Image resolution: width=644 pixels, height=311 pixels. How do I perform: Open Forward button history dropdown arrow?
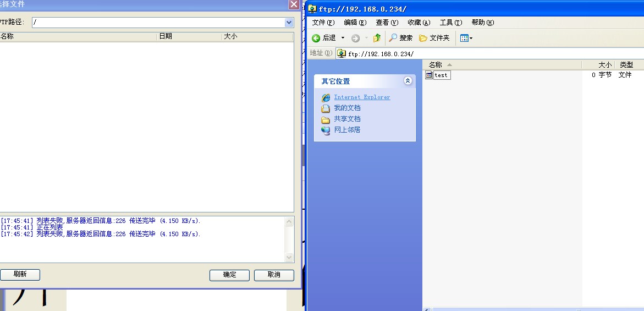(x=366, y=38)
